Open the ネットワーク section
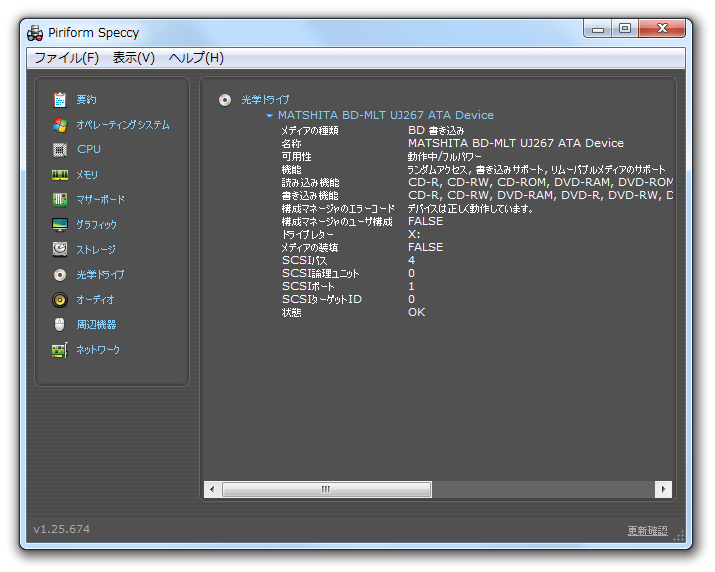The width and height of the screenshot is (715, 572). (98, 350)
